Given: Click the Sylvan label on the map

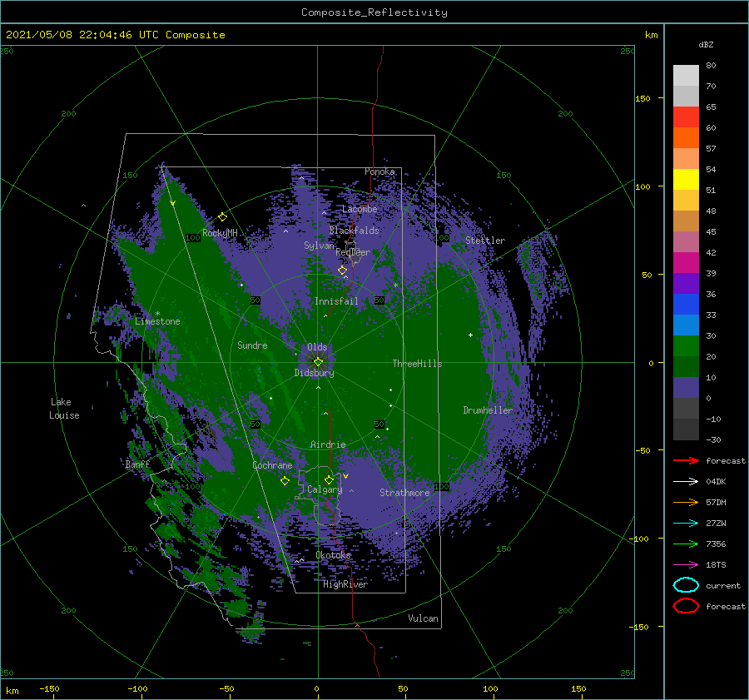Looking at the screenshot, I should tap(320, 246).
